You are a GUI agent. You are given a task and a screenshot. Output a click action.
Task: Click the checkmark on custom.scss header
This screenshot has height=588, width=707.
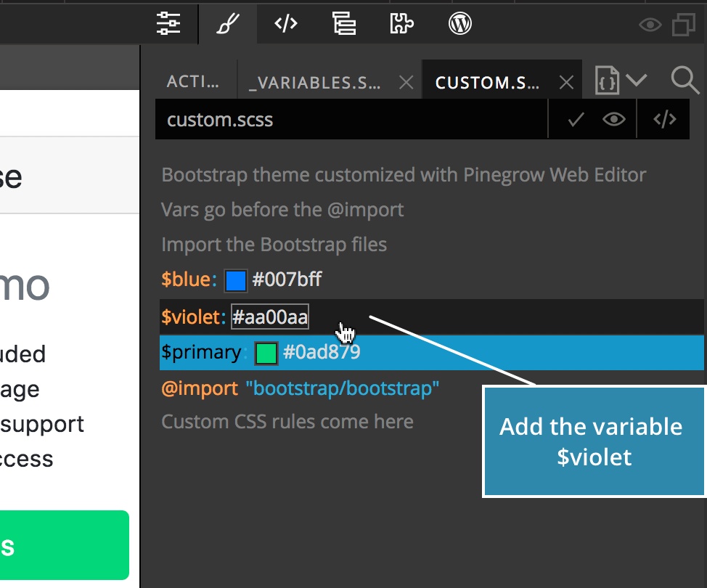(x=576, y=120)
